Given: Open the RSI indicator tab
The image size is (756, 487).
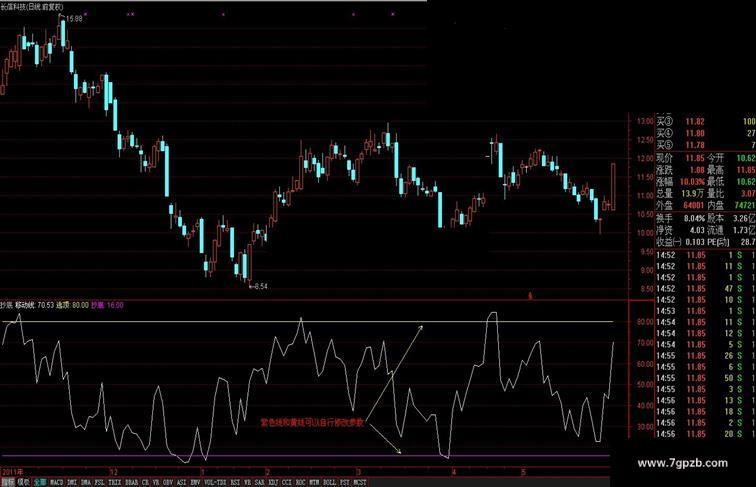Looking at the screenshot, I should coord(235,482).
